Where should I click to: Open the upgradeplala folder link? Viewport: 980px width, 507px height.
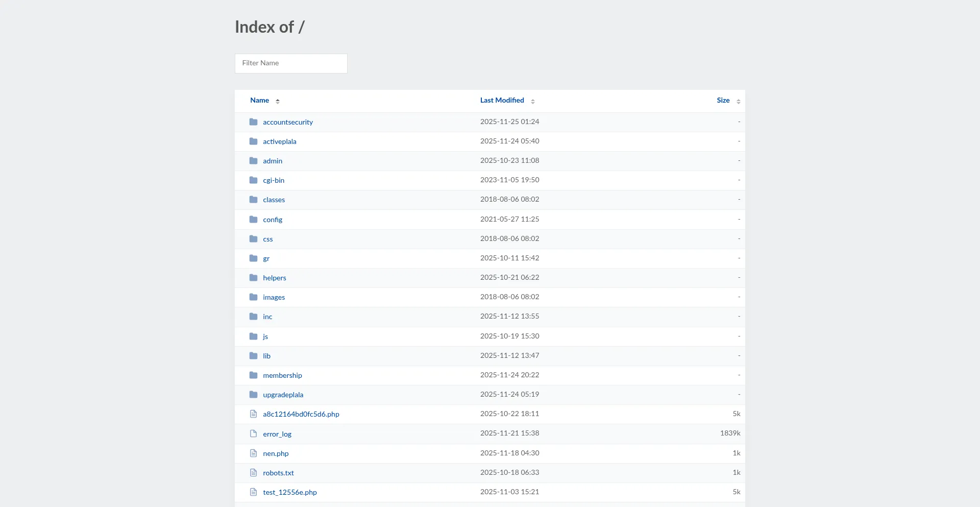point(283,395)
